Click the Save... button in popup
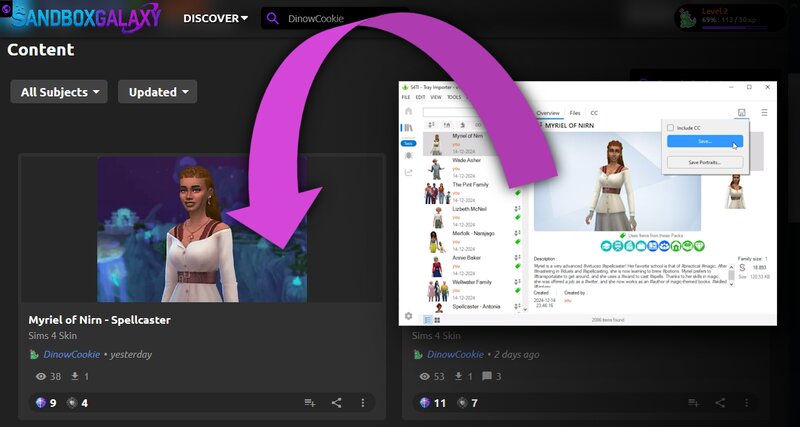The width and height of the screenshot is (800, 427). [x=704, y=142]
